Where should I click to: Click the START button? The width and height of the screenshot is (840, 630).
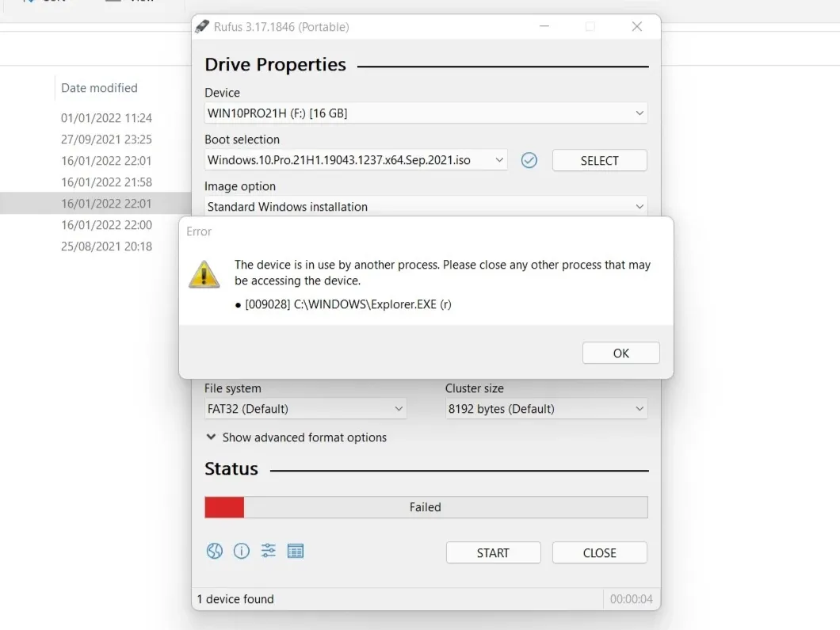pyautogui.click(x=493, y=553)
